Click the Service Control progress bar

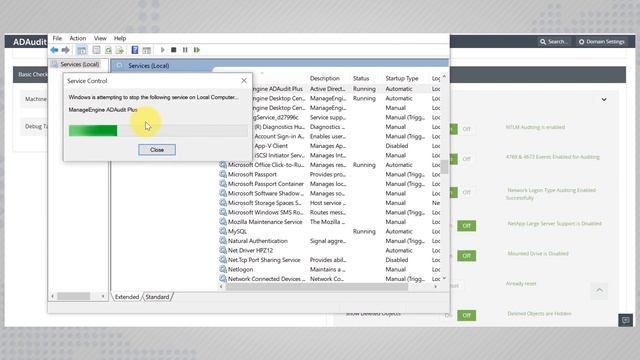[158, 131]
